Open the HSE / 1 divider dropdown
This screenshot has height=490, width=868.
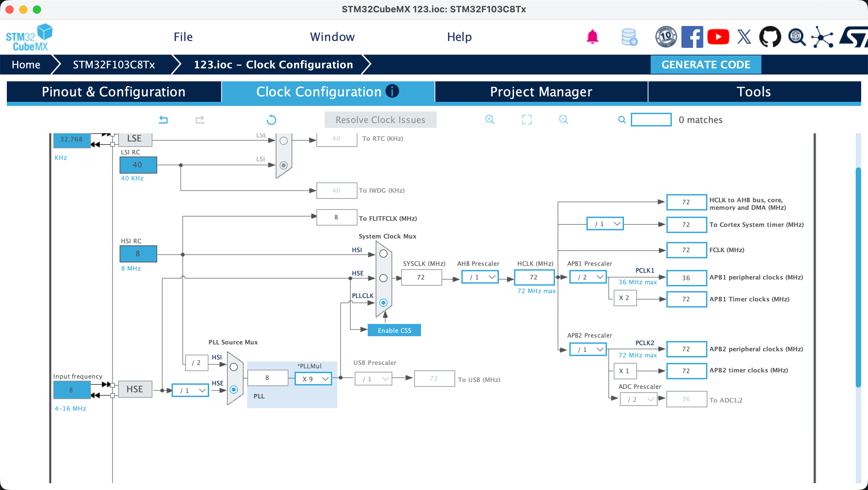point(190,391)
